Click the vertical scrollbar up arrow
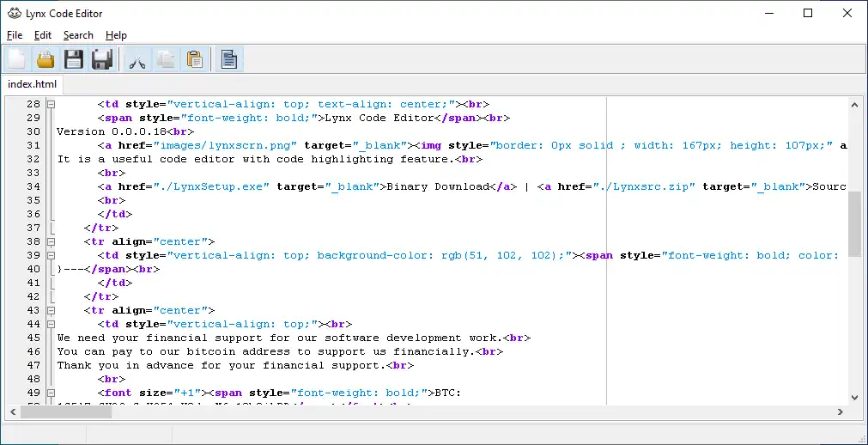The width and height of the screenshot is (868, 445). (854, 105)
